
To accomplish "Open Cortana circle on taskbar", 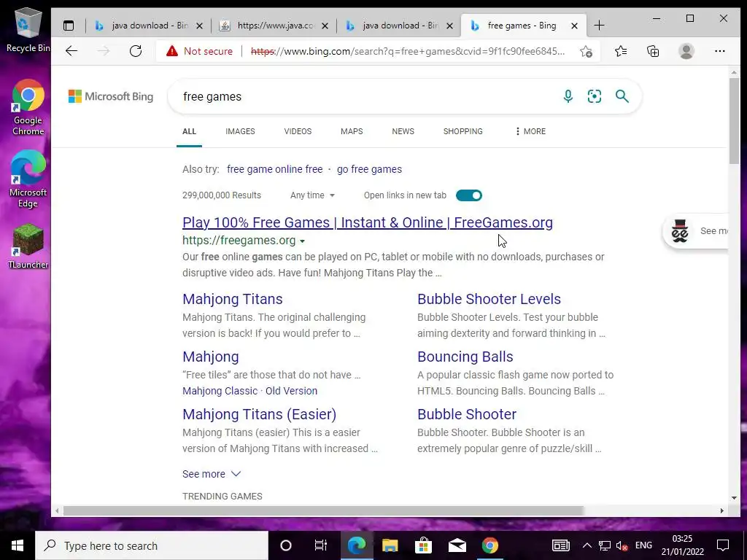I will pos(286,545).
